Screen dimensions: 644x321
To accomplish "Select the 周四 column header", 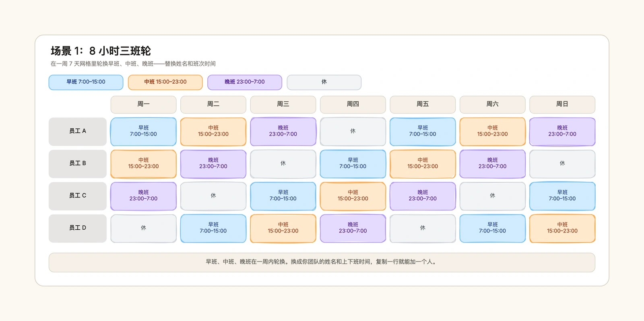I will point(353,104).
